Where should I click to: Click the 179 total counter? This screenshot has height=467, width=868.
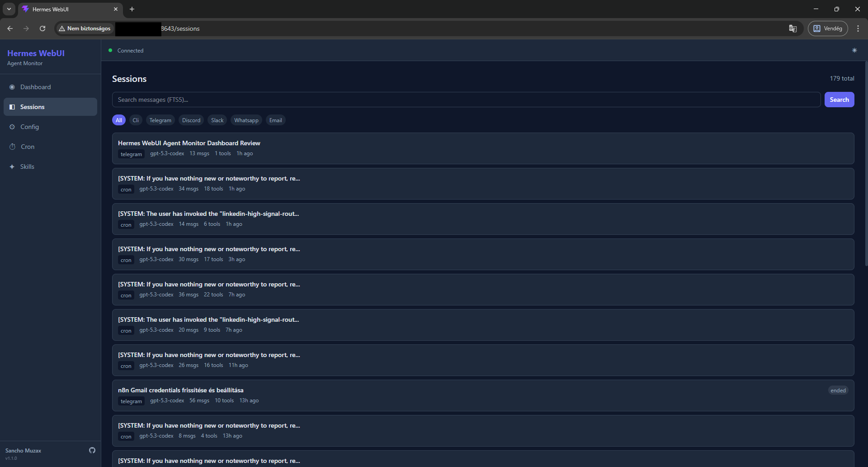click(x=842, y=78)
